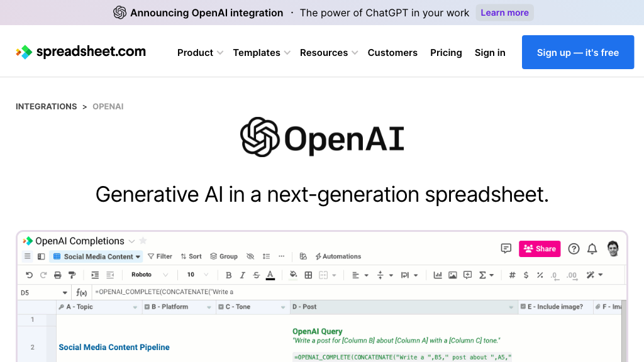Click the Learn more link in the banner
Image resolution: width=644 pixels, height=362 pixels.
(504, 13)
